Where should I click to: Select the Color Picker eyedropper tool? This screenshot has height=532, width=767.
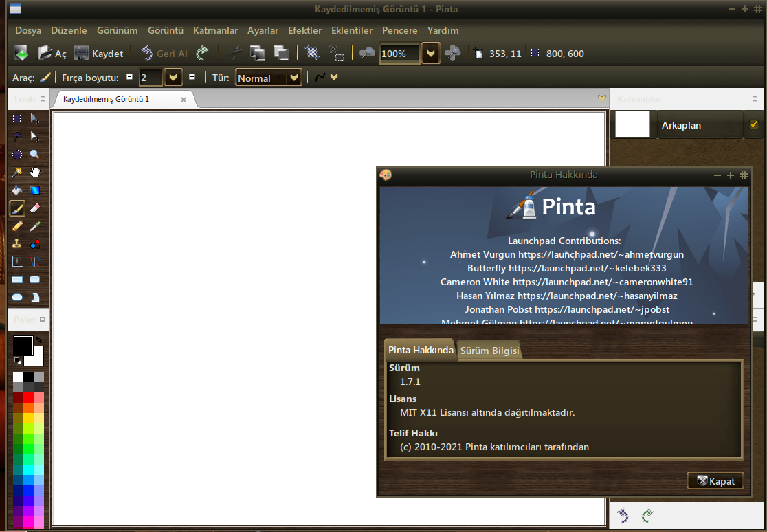coord(35,226)
